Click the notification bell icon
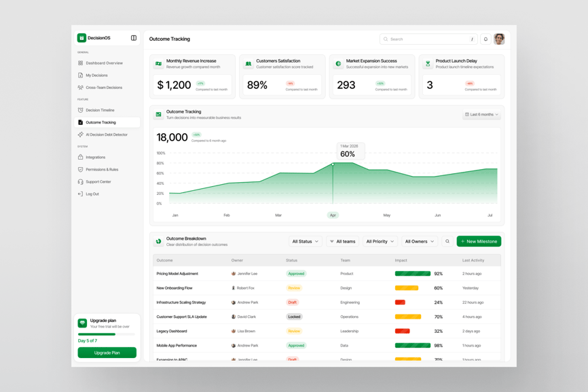Image resolution: width=588 pixels, height=392 pixels. (x=485, y=39)
